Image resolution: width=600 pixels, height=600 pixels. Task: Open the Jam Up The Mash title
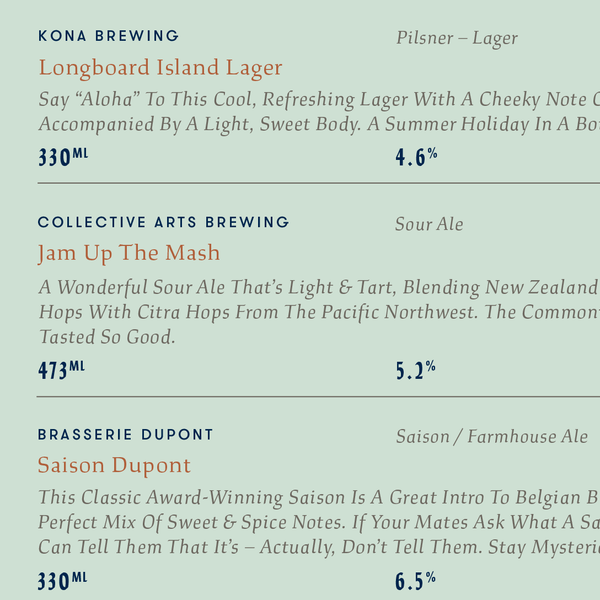129,253
